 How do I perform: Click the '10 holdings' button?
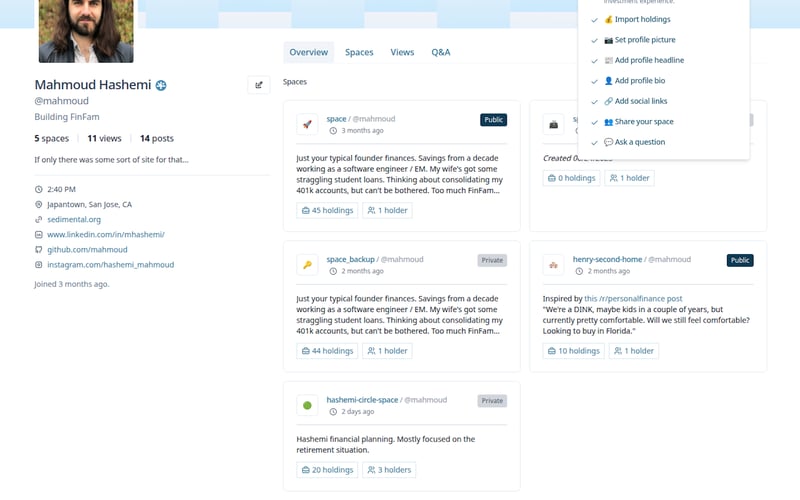[573, 351]
